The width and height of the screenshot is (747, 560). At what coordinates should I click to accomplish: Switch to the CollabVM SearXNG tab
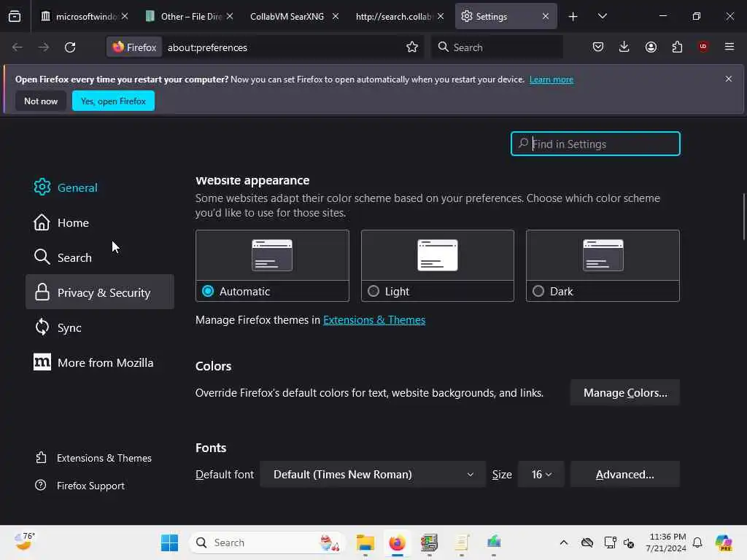point(287,16)
